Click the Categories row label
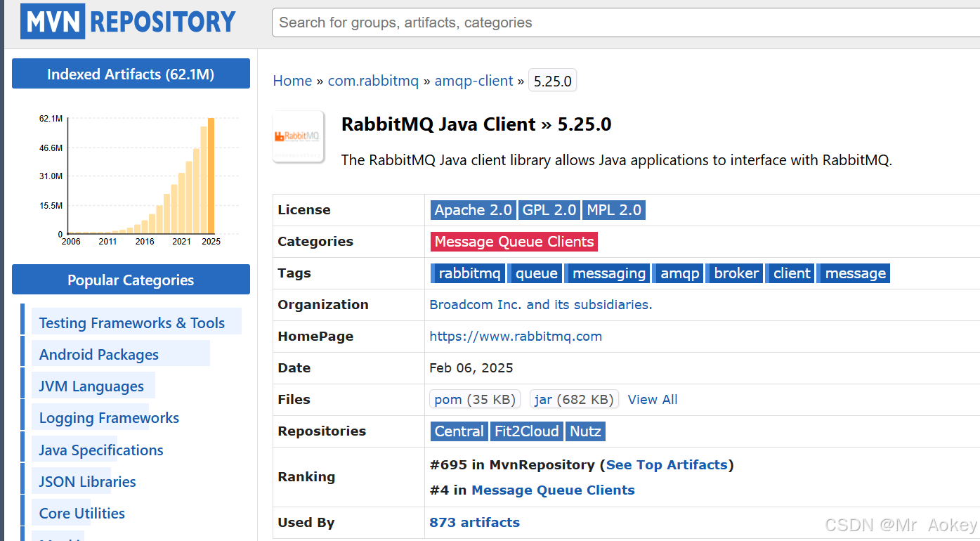 [x=315, y=242]
